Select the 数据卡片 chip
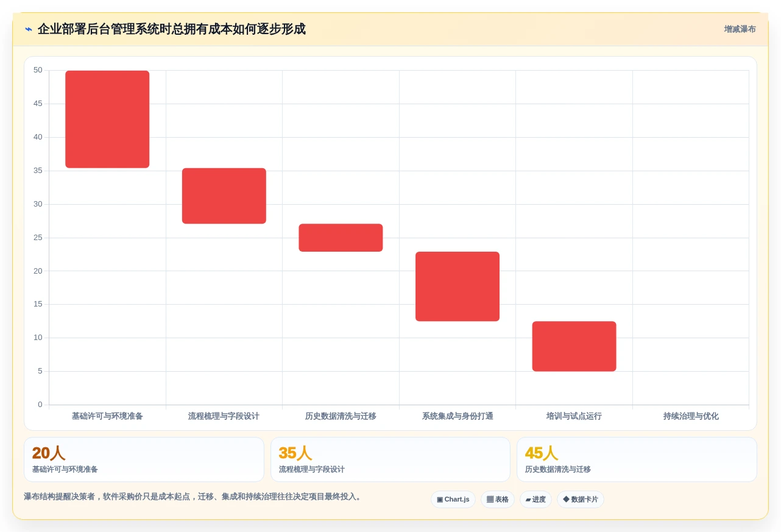Image resolution: width=781 pixels, height=532 pixels. [x=581, y=500]
